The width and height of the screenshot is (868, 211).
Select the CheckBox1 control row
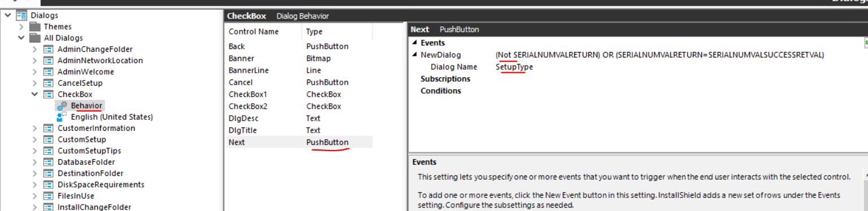point(299,94)
